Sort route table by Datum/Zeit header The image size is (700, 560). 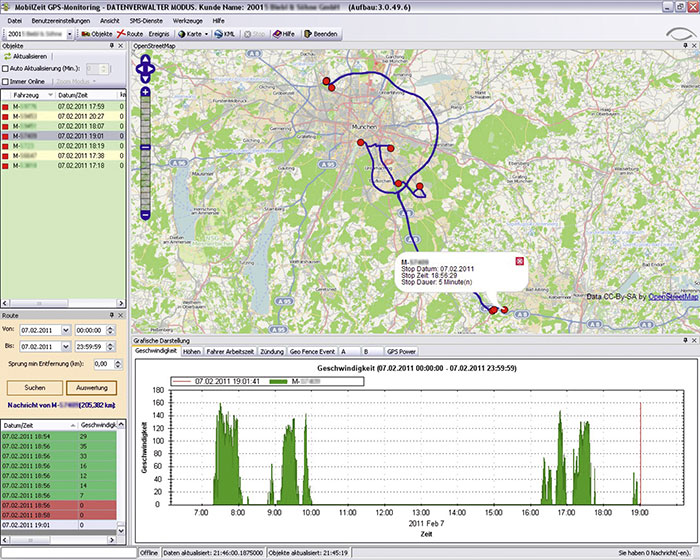tap(38, 426)
